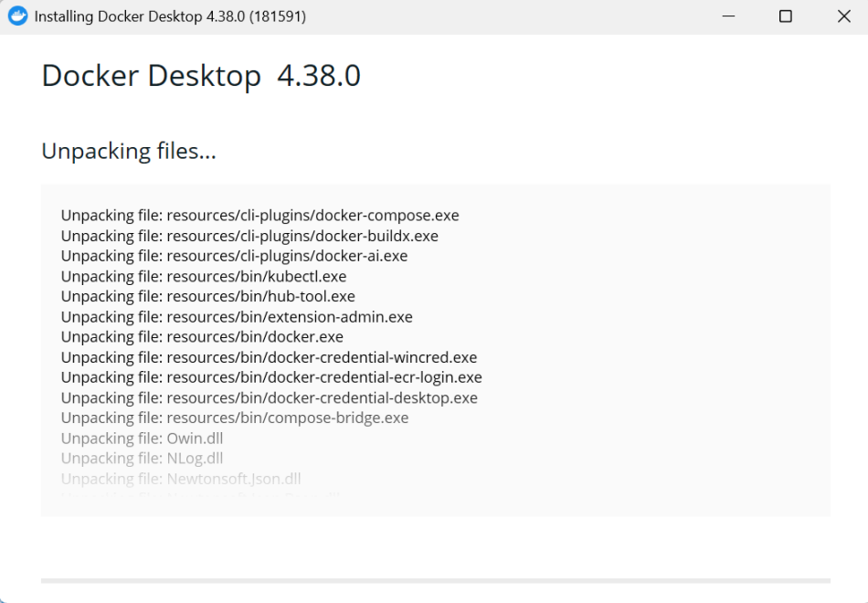868x603 pixels.
Task: Select the hub-tool.exe log line
Action: pos(208,296)
